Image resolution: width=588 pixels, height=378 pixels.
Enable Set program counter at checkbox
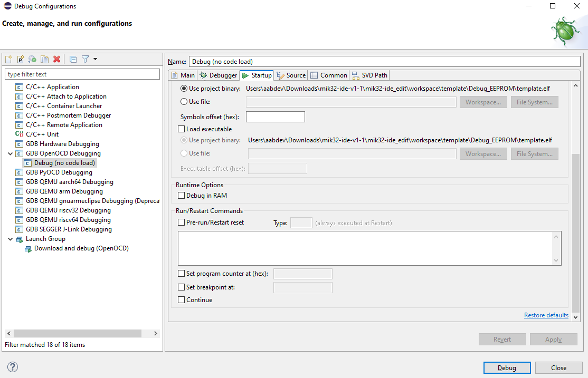pyautogui.click(x=181, y=274)
